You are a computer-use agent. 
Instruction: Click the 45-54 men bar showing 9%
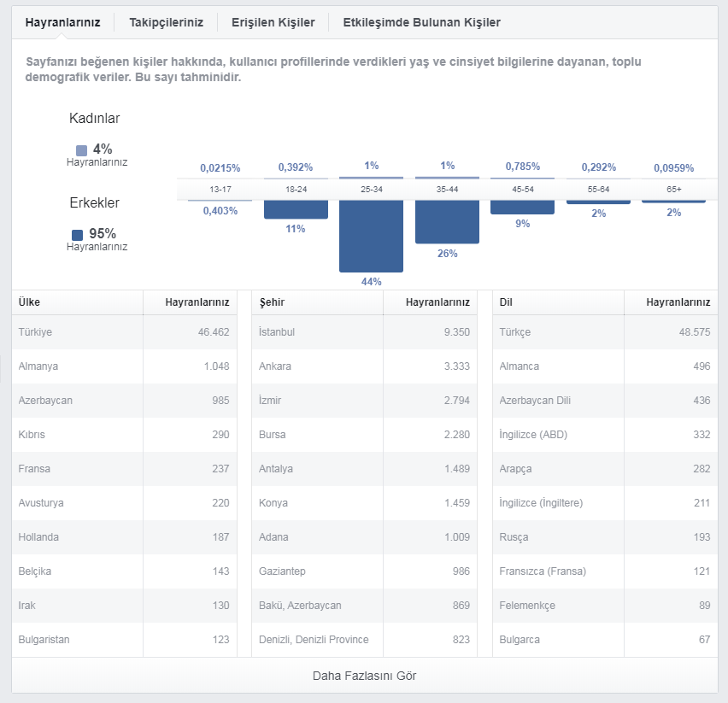coord(522,207)
